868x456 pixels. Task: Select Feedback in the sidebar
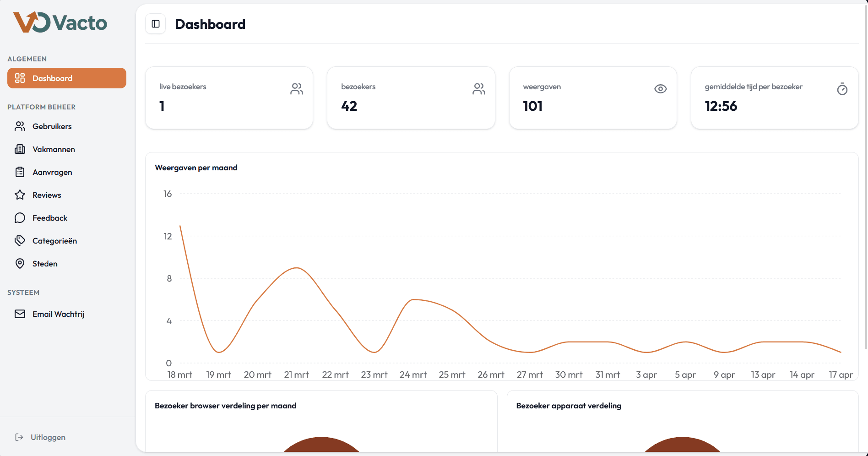pos(67,218)
